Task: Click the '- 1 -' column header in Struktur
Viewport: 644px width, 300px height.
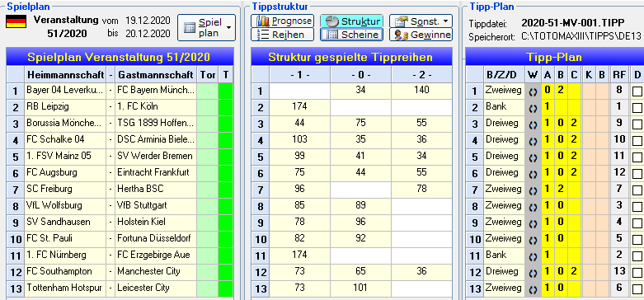Action: (300, 75)
